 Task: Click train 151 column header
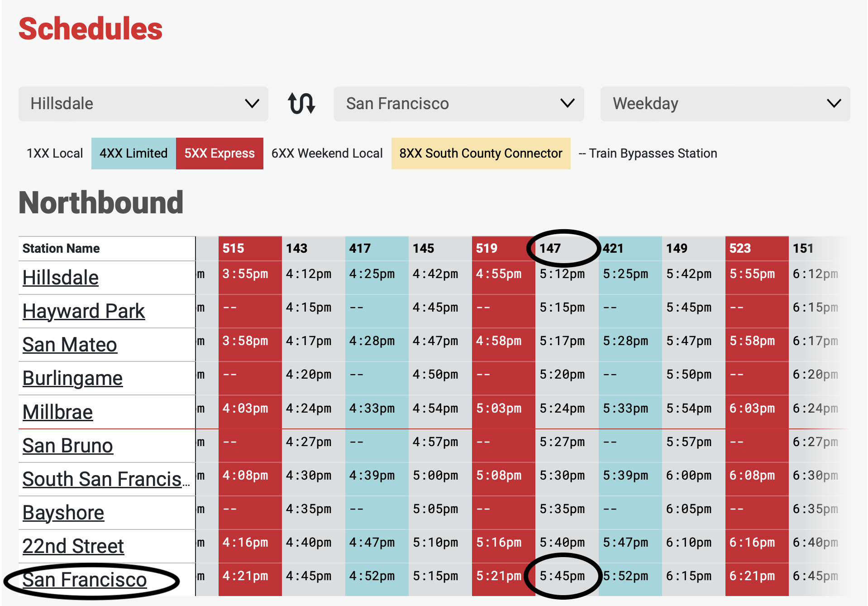(820, 248)
